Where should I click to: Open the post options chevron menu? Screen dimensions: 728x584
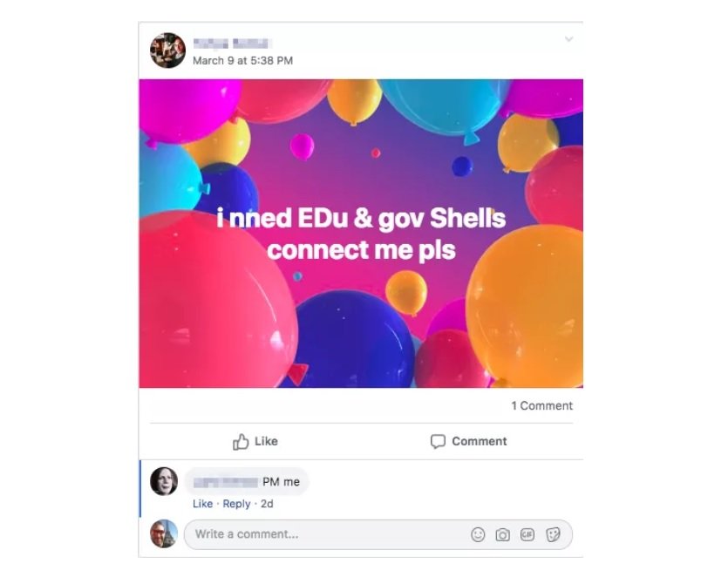click(568, 39)
